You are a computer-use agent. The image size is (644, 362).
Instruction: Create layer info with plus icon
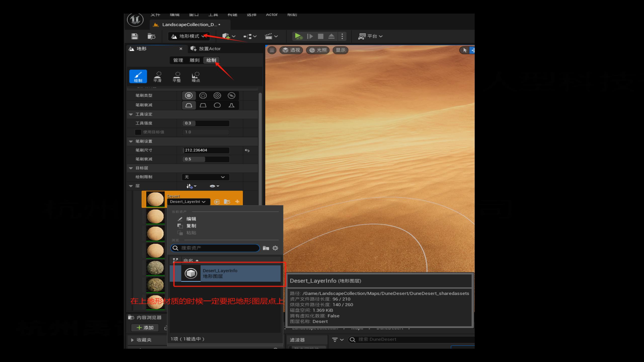coord(237,202)
